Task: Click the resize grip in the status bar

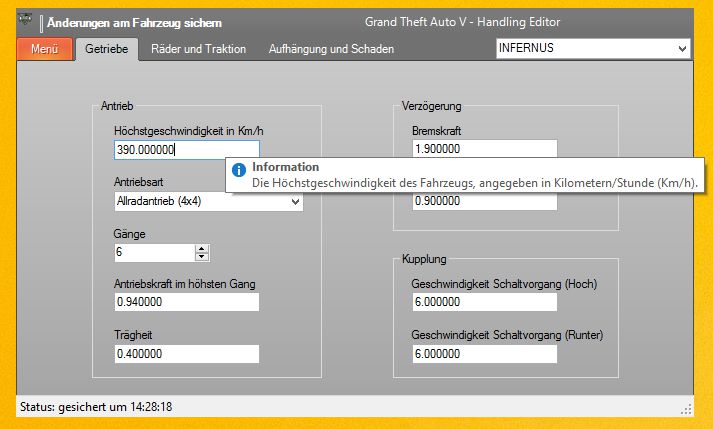Action: click(x=686, y=408)
